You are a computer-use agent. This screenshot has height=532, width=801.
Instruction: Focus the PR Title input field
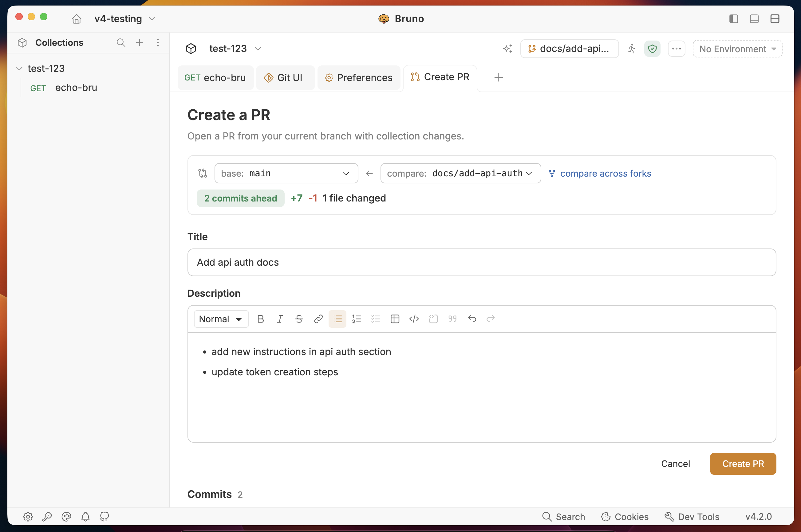tap(481, 262)
